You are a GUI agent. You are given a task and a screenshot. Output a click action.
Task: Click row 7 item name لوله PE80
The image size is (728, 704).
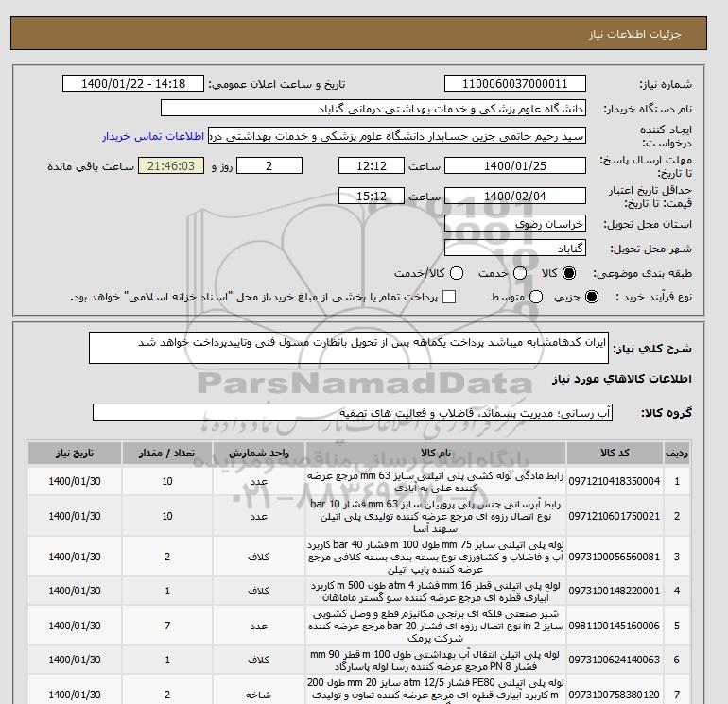pyautogui.click(x=436, y=690)
